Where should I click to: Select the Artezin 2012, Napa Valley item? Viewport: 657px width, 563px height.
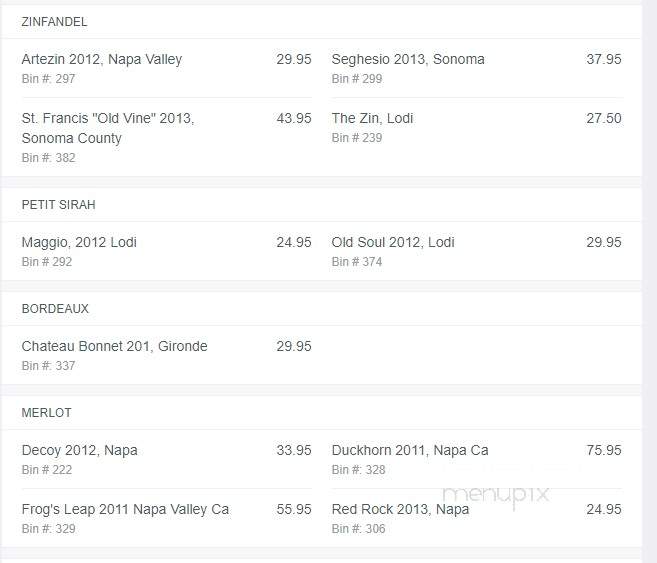pos(102,59)
